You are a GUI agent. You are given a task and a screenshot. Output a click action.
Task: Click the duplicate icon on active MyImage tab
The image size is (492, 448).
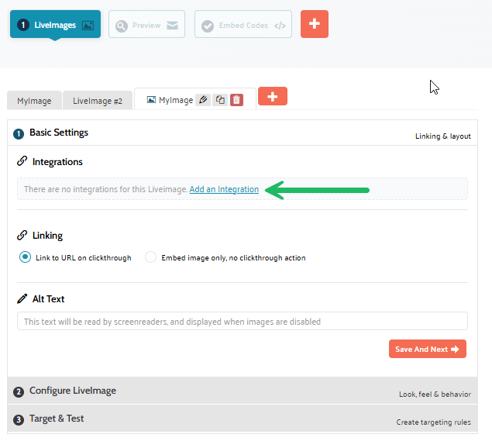click(220, 100)
